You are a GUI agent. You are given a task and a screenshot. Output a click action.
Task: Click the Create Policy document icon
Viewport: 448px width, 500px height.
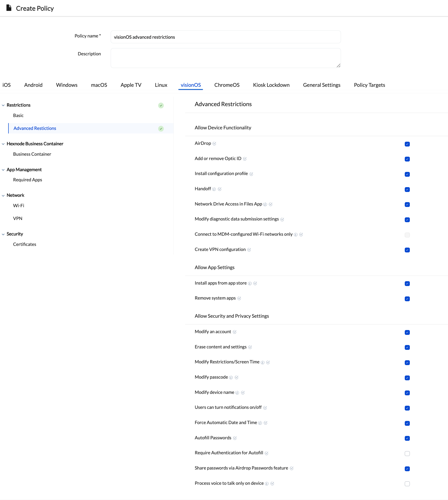pyautogui.click(x=9, y=8)
